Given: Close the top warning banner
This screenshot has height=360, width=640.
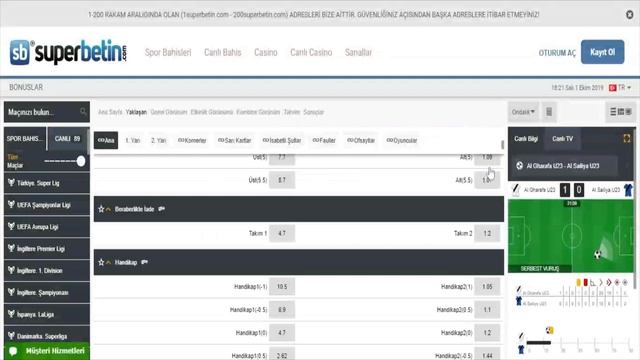Looking at the screenshot, I should click(629, 15).
